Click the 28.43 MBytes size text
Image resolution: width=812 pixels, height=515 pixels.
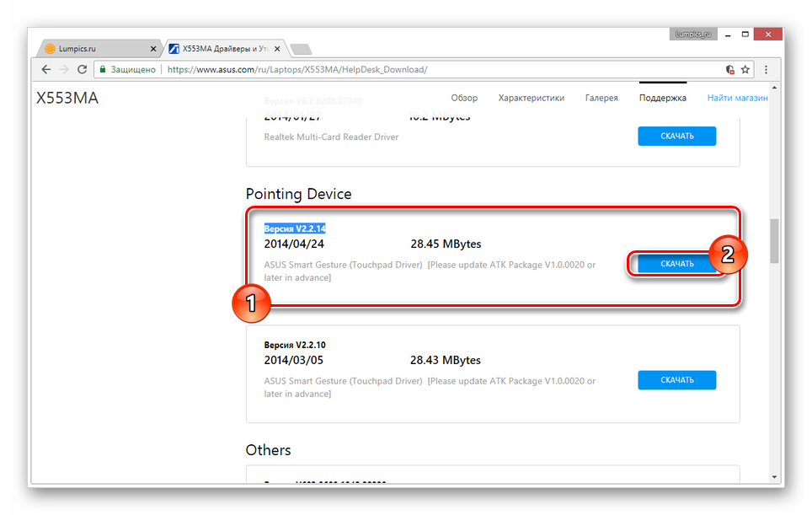click(x=446, y=360)
